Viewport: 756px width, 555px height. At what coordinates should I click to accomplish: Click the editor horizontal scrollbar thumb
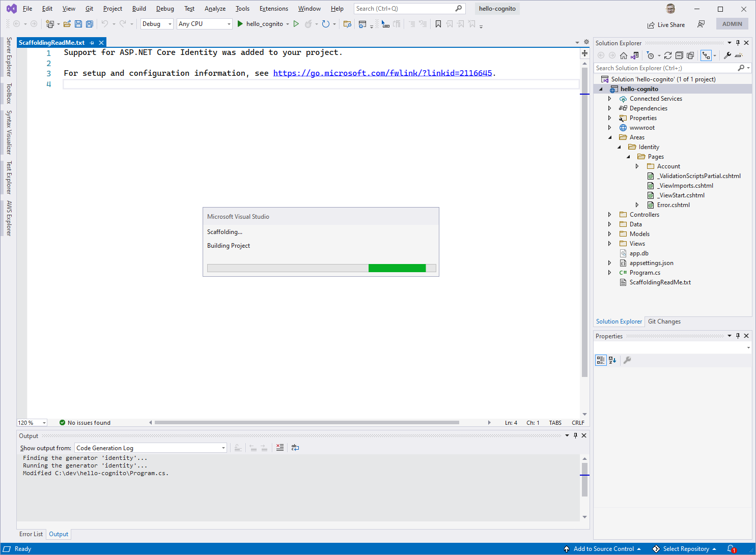306,423
